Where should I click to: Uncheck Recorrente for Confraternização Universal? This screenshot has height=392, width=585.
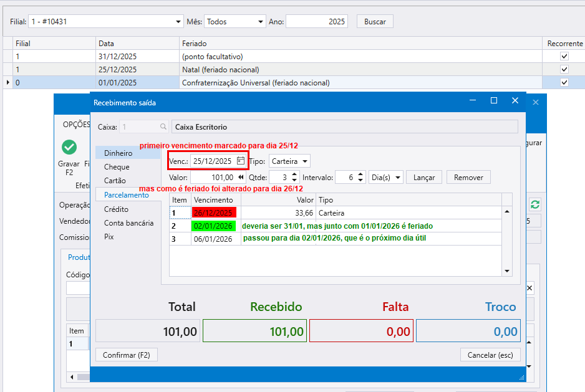tap(564, 82)
